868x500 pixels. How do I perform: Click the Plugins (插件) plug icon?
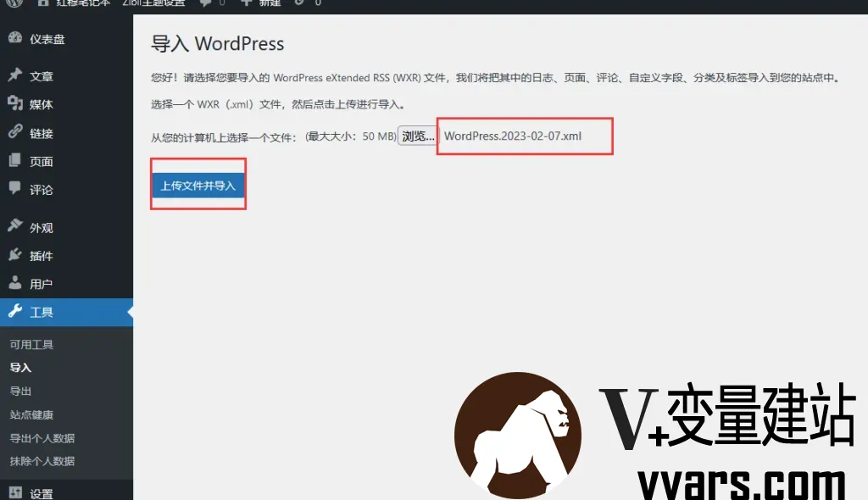point(14,255)
